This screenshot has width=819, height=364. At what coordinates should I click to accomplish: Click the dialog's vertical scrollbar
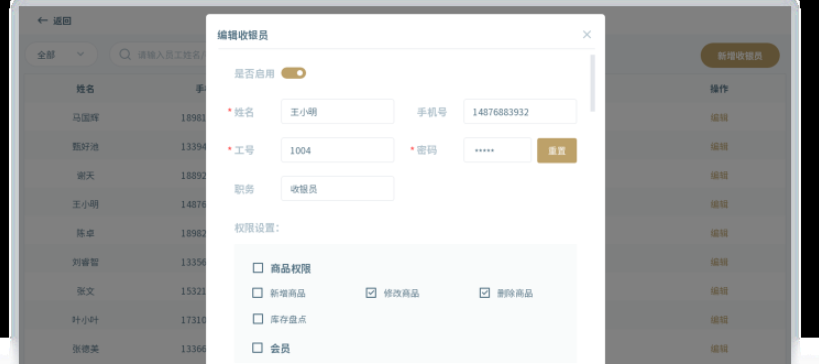pos(592,83)
